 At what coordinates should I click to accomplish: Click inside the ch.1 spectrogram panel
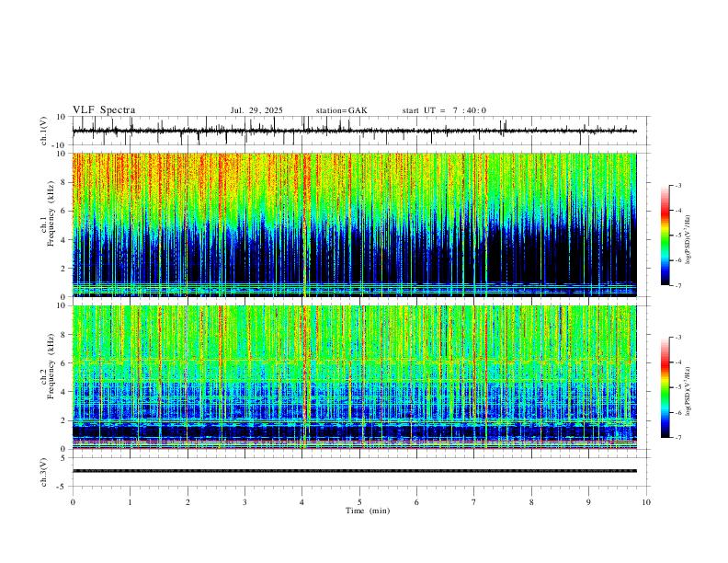point(354,224)
